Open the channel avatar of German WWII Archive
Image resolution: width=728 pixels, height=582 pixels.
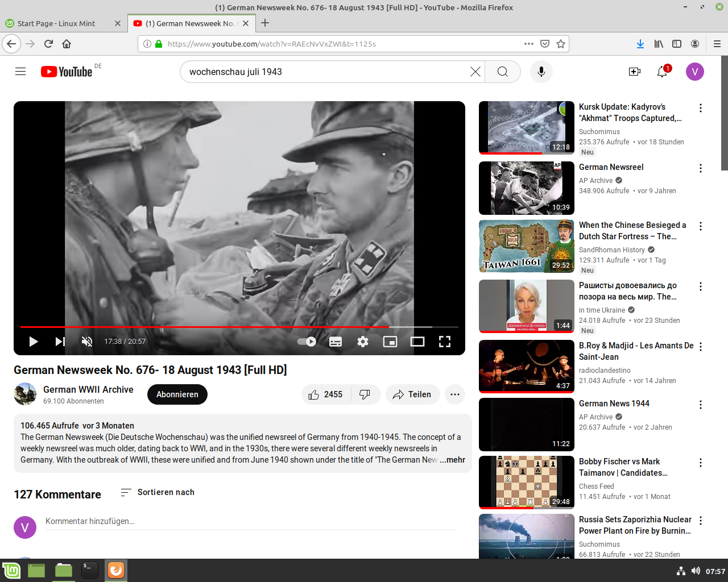pyautogui.click(x=25, y=394)
